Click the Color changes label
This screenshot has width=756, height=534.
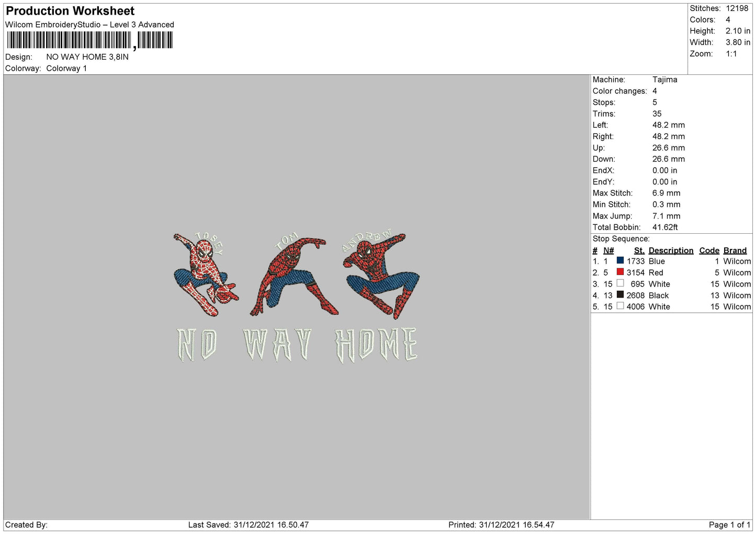619,91
